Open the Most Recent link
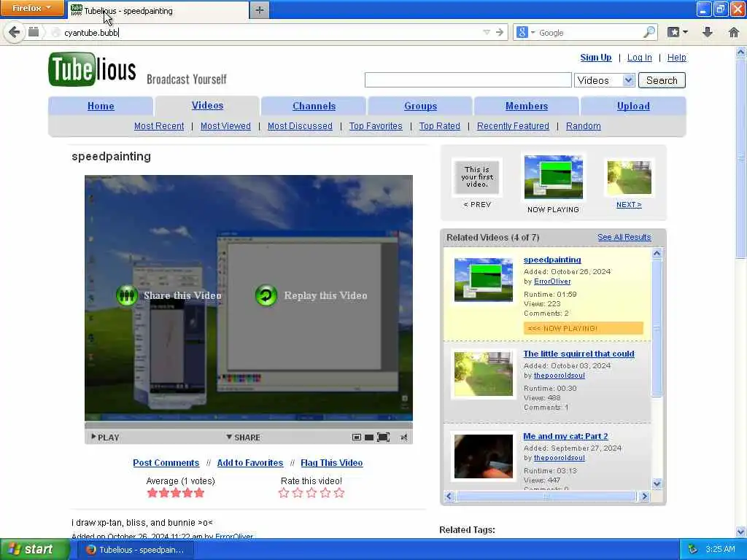Image resolution: width=747 pixels, height=560 pixels. [x=158, y=126]
